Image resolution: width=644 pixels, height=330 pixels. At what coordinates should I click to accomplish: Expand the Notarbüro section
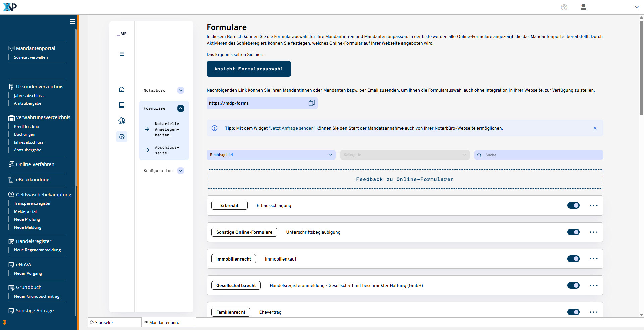coord(181,90)
